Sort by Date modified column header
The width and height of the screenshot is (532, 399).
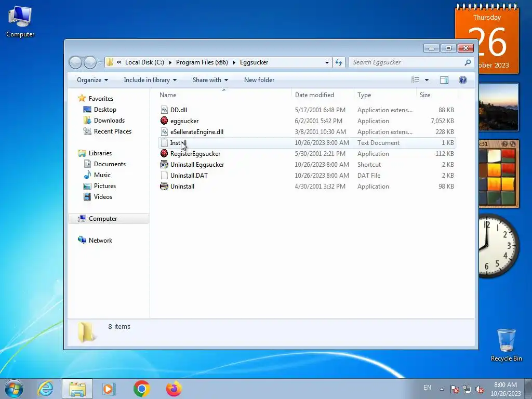(323, 95)
